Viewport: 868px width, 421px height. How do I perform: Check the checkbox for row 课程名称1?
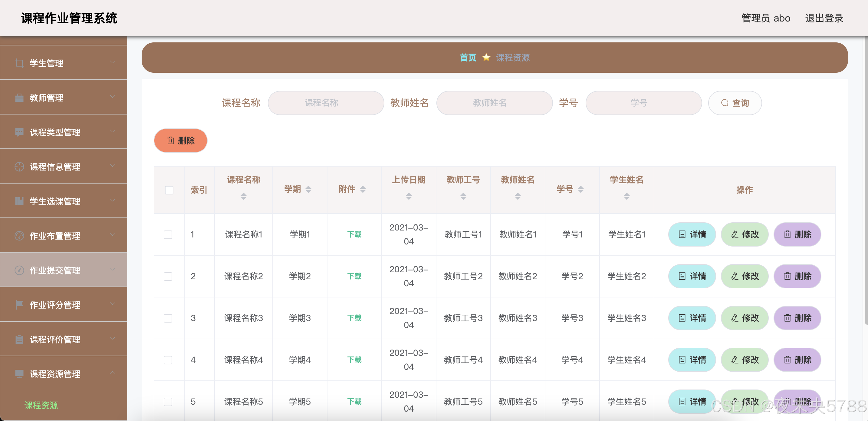[x=168, y=234]
